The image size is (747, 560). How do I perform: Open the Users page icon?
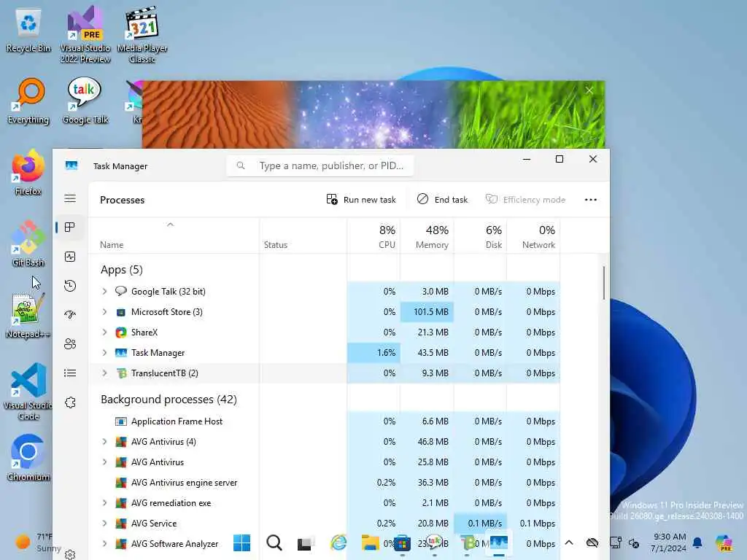(x=70, y=344)
